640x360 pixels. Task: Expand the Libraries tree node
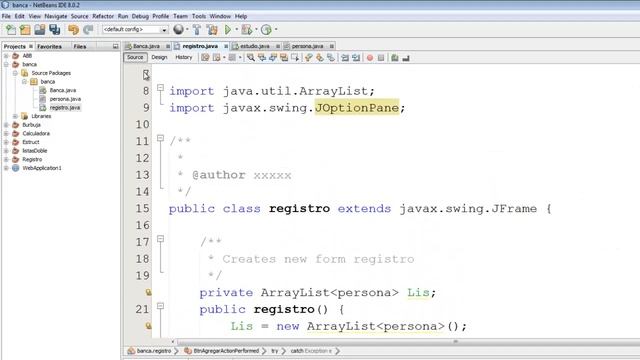pos(15,116)
